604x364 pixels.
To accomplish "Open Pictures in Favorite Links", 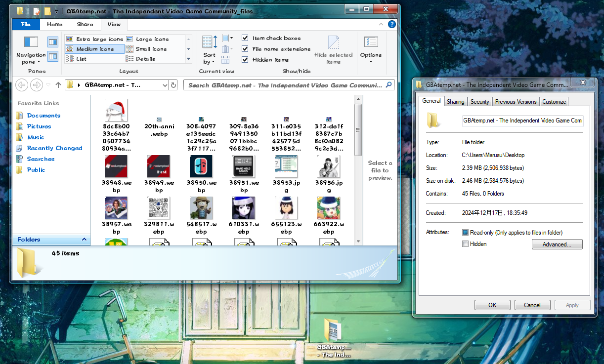I will coord(39,126).
